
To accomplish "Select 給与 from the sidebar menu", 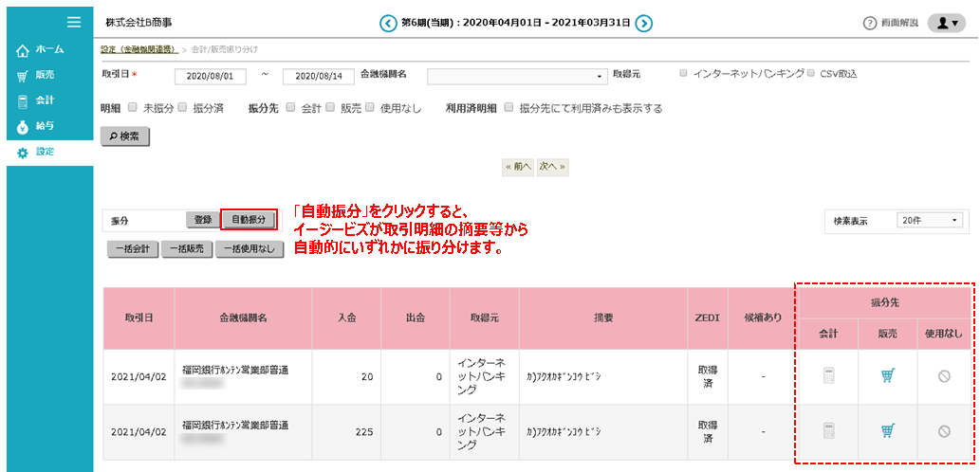I will pyautogui.click(x=45, y=126).
